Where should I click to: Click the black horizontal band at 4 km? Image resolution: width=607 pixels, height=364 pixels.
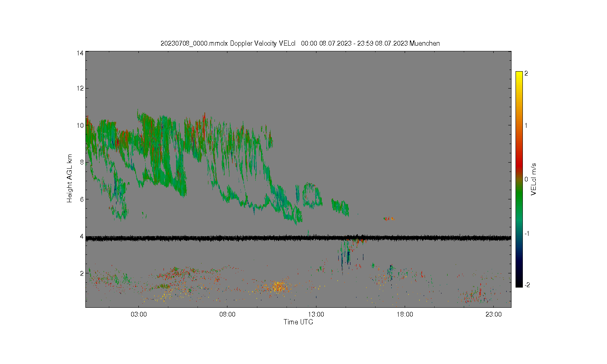coord(298,238)
